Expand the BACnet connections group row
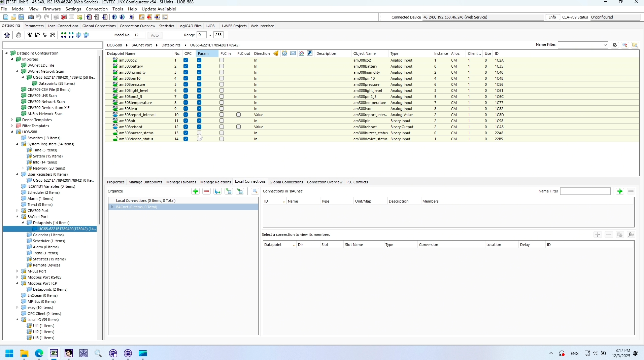This screenshot has width=644, height=360. click(x=112, y=207)
